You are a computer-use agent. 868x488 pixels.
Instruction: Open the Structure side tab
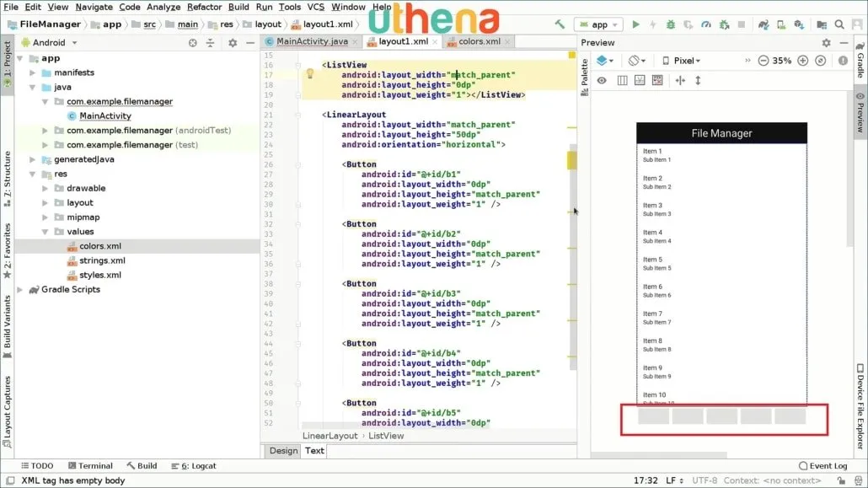point(8,179)
